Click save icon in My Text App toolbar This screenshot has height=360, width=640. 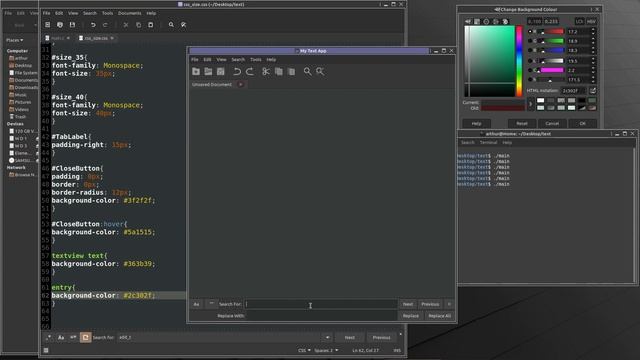coord(221,71)
